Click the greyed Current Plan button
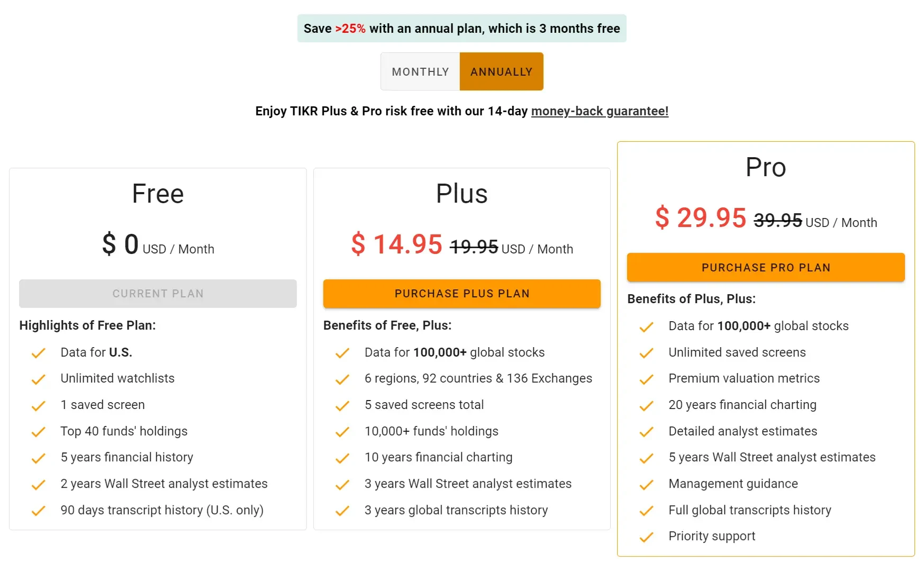The image size is (924, 563). pos(158,294)
